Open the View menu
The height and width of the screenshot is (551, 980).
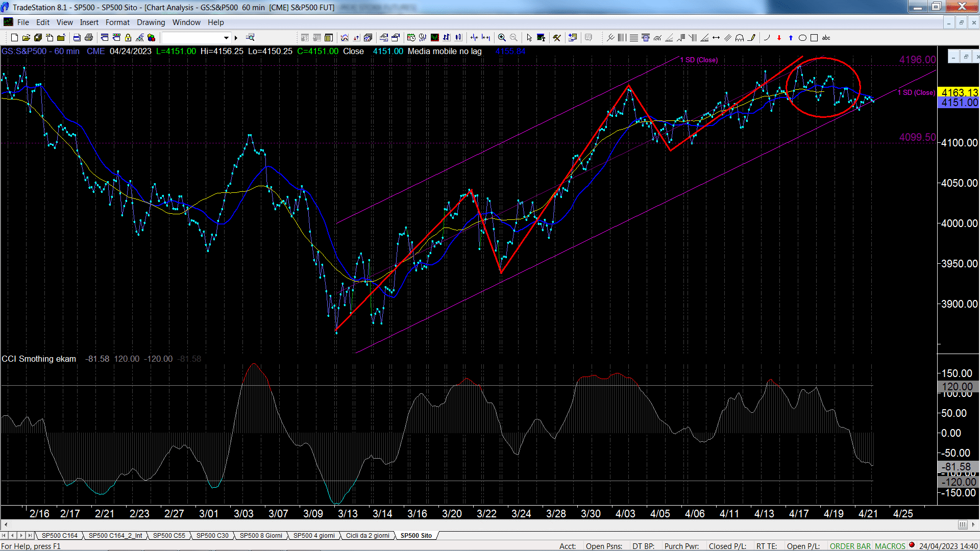(64, 22)
